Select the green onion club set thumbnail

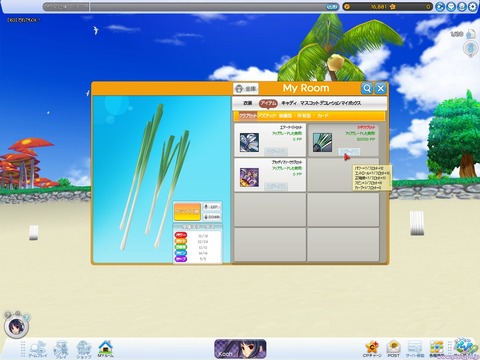(x=322, y=142)
